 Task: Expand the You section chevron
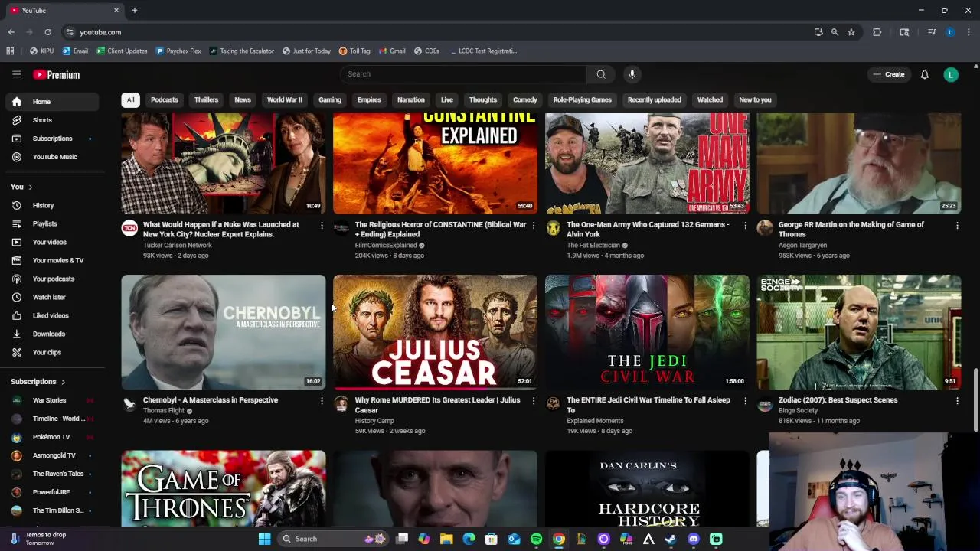point(31,187)
